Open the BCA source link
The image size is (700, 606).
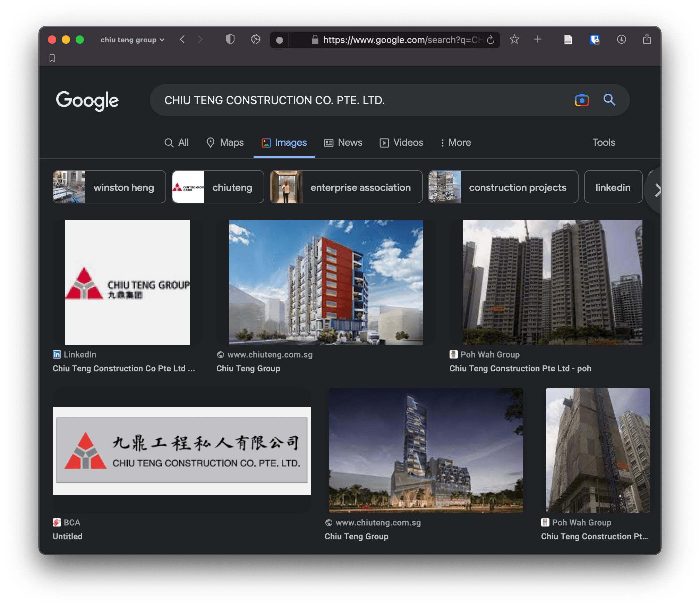tap(67, 522)
